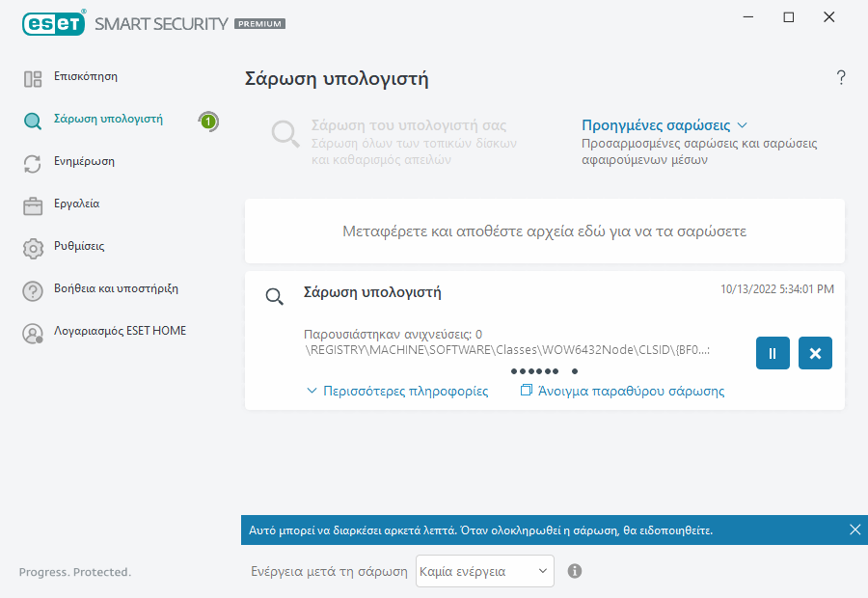Screen dimensions: 868x598
Task: Select the Σάρωση υπολογιστή scan entry
Action: [369, 292]
